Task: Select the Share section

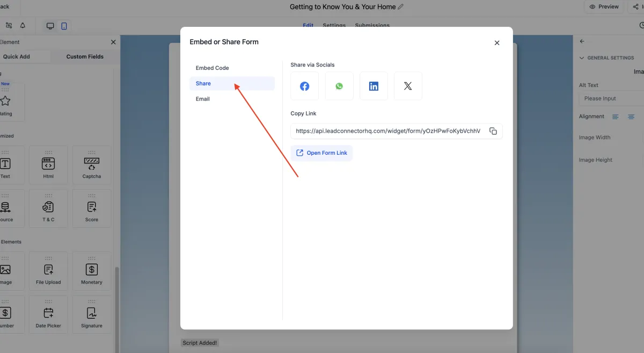Action: click(x=232, y=83)
